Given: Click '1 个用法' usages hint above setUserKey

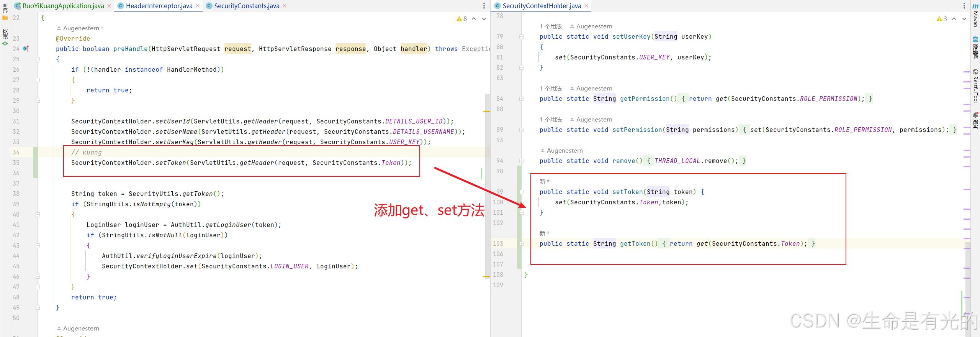Looking at the screenshot, I should click(551, 26).
